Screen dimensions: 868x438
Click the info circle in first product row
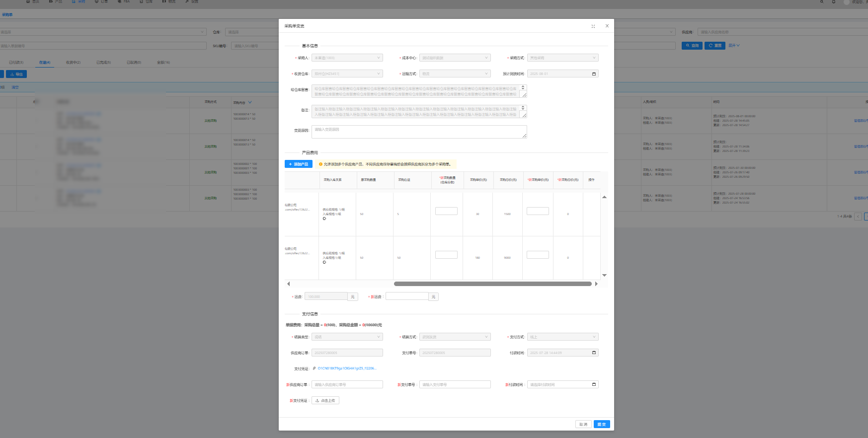point(324,219)
